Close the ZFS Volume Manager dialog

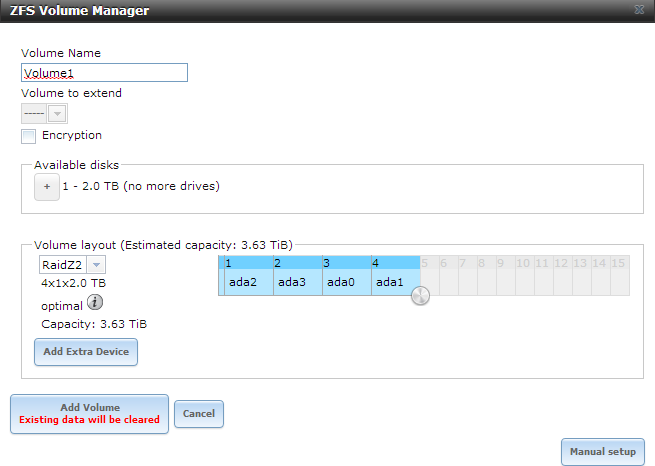click(x=639, y=10)
